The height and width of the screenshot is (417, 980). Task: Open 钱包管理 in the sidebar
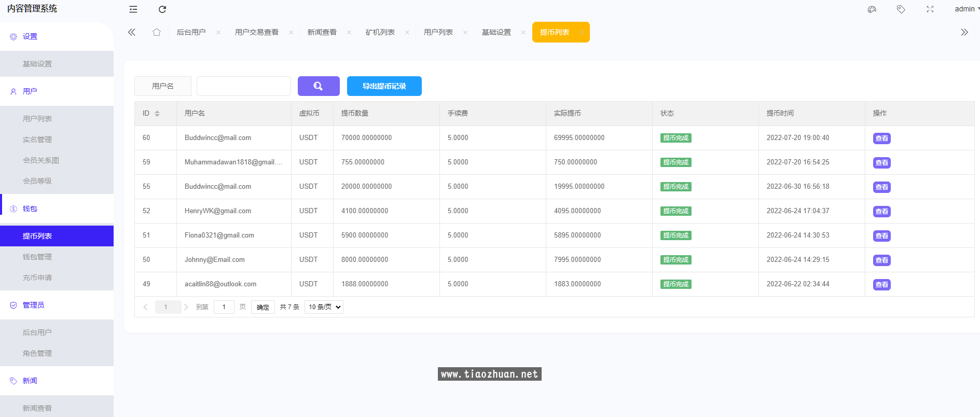click(x=57, y=257)
